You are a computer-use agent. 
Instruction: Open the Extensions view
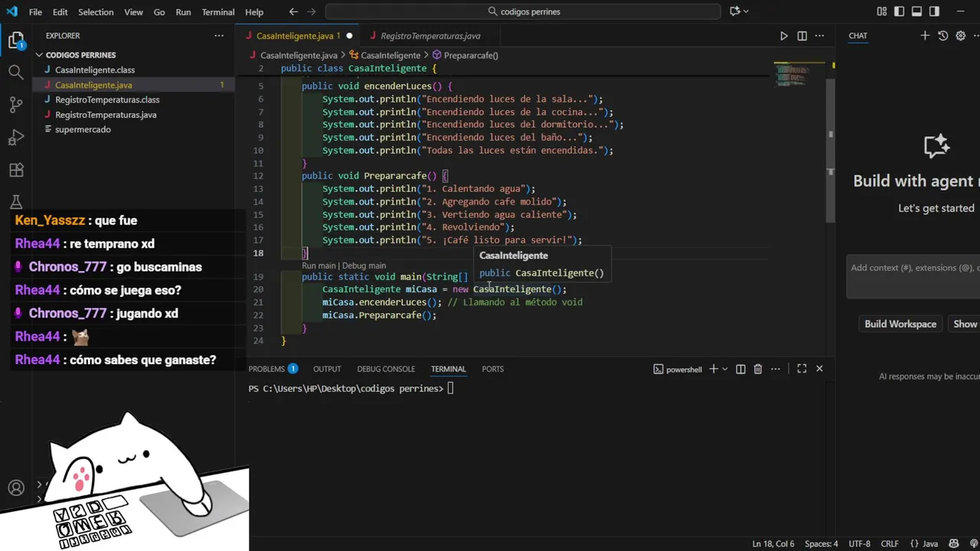[16, 170]
